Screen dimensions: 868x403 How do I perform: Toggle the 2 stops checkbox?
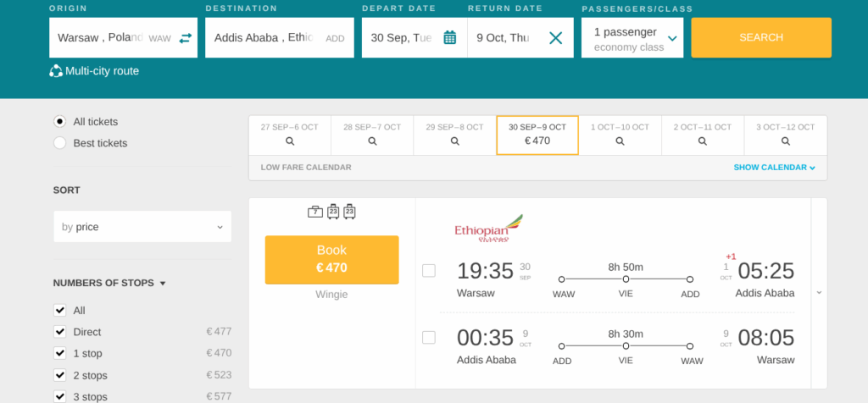coord(60,375)
